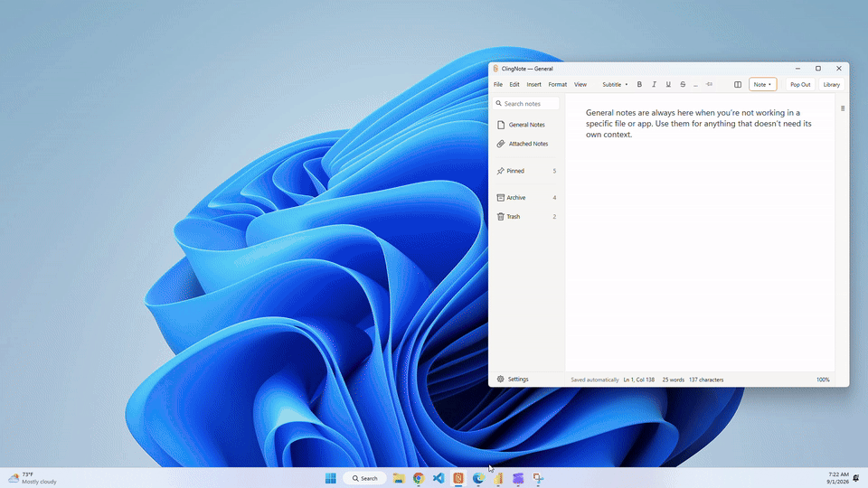Toggle strikethrough formatting in toolbar
The height and width of the screenshot is (488, 868).
[683, 85]
